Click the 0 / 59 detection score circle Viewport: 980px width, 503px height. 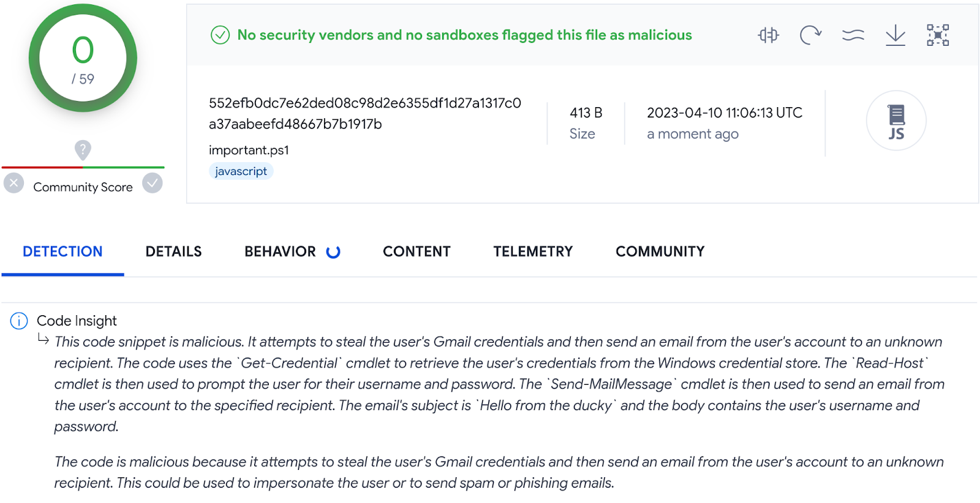[83, 59]
